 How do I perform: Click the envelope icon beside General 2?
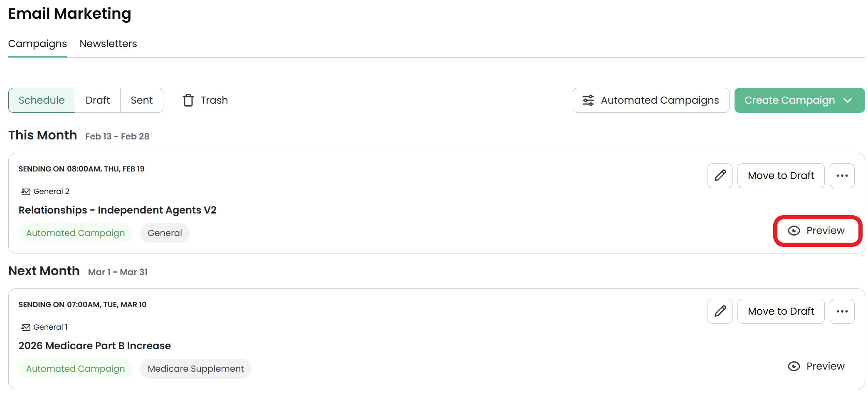(x=26, y=191)
